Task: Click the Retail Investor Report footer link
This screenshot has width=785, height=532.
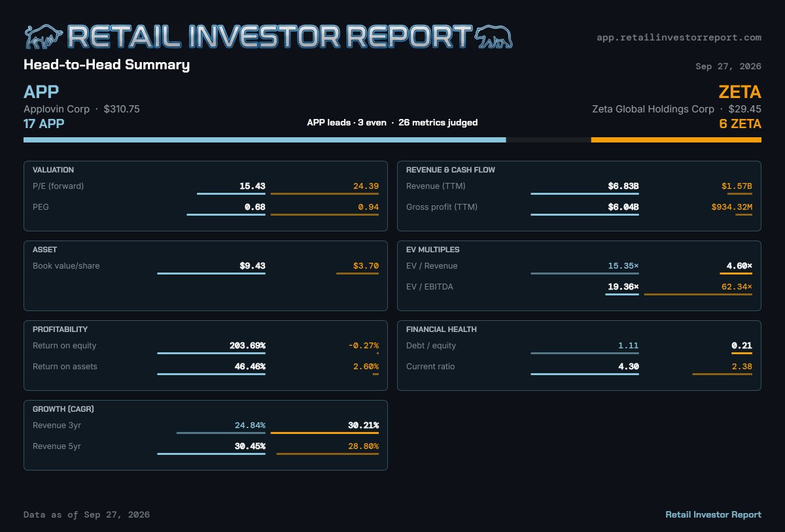Action: click(713, 514)
